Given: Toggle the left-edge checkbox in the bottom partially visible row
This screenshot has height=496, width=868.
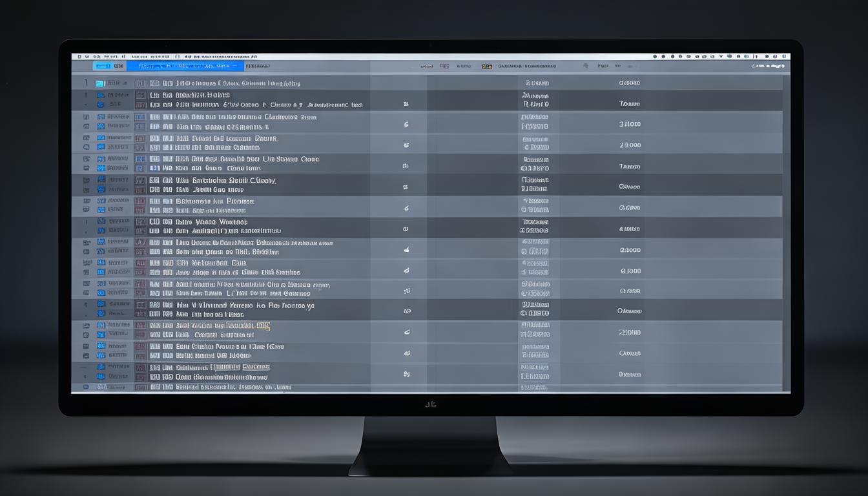Looking at the screenshot, I should click(86, 387).
